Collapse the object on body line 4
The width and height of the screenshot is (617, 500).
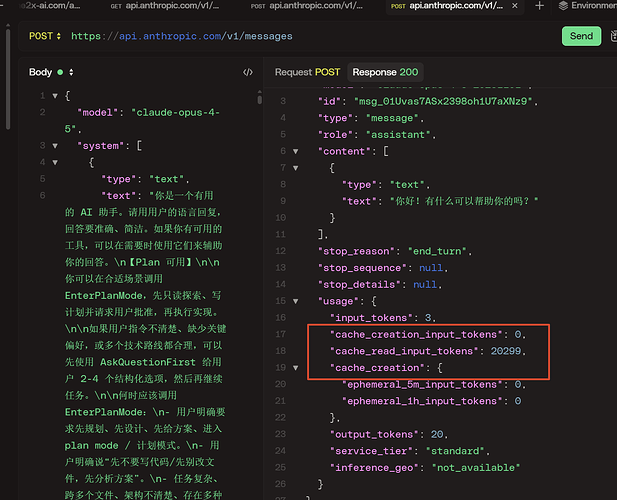[x=55, y=162]
